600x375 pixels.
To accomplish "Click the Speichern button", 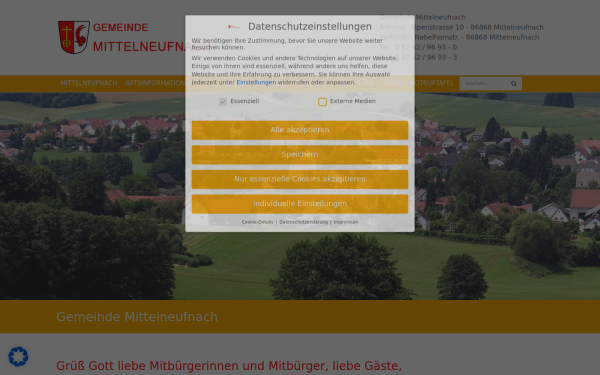I will (300, 155).
